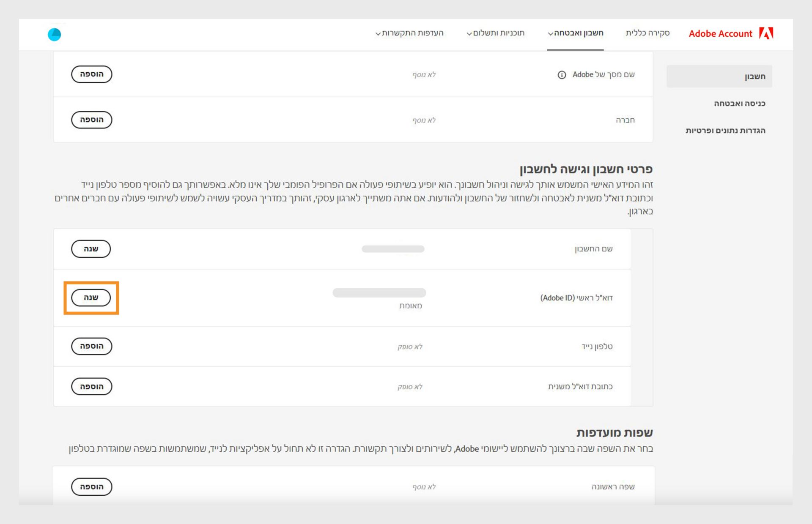This screenshot has width=812, height=524.
Task: Open the סקירה כללית tab
Action: pyautogui.click(x=647, y=33)
